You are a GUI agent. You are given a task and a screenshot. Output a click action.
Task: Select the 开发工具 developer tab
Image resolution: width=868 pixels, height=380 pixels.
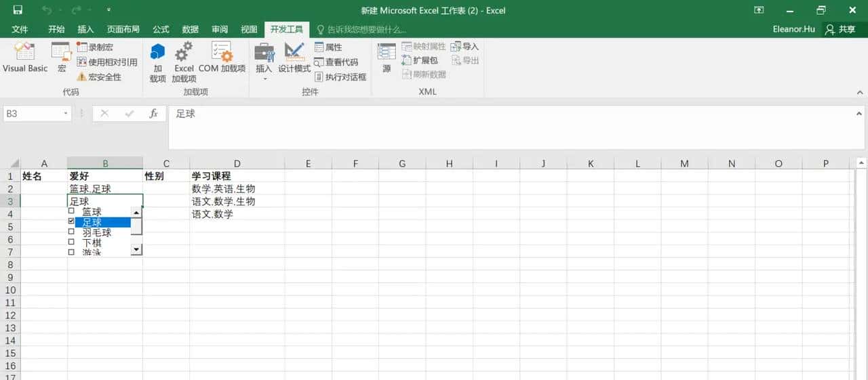point(286,29)
